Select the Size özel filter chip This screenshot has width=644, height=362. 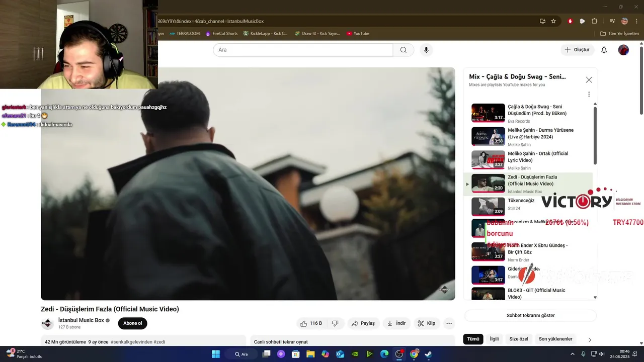(x=519, y=339)
